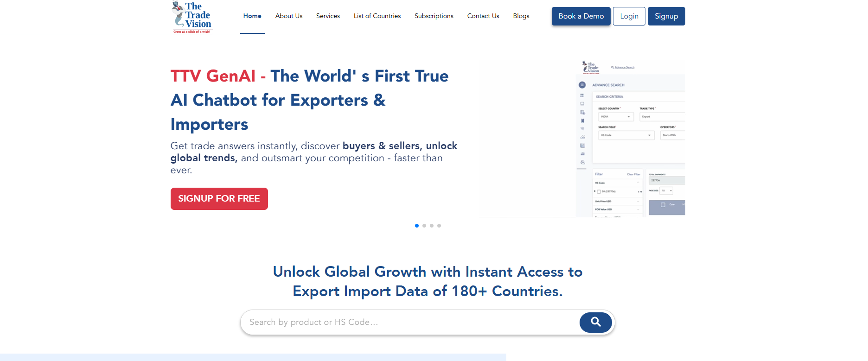Open the Page Size dropdown in preview

pos(666,190)
